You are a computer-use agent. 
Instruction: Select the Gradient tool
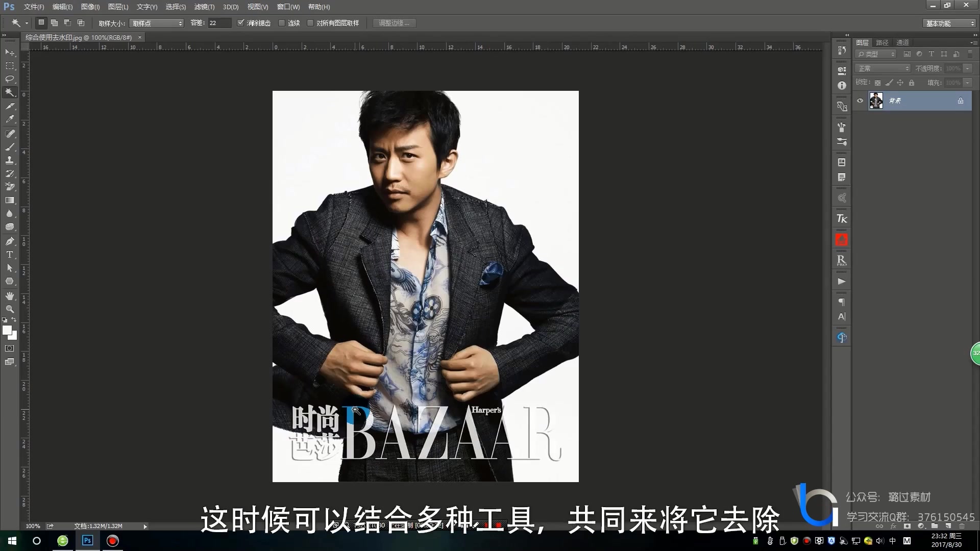coord(10,201)
